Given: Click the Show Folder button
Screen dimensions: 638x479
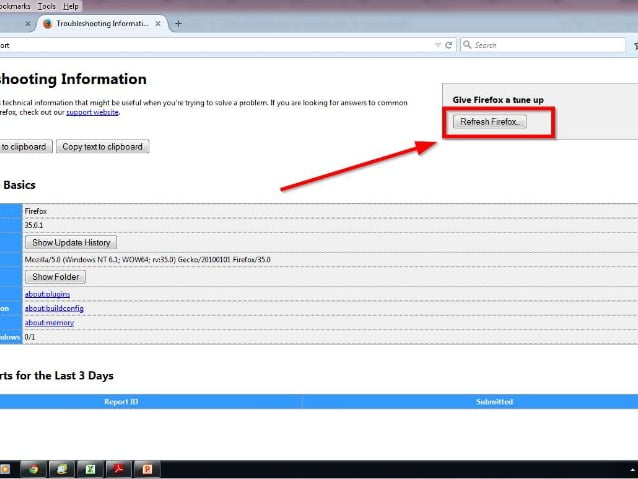Looking at the screenshot, I should [x=55, y=277].
